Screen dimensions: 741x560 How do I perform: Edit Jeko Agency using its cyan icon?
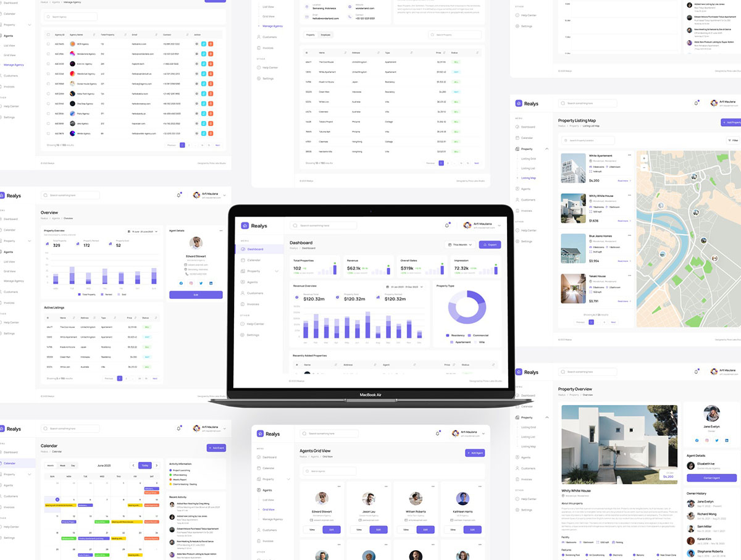203,123
